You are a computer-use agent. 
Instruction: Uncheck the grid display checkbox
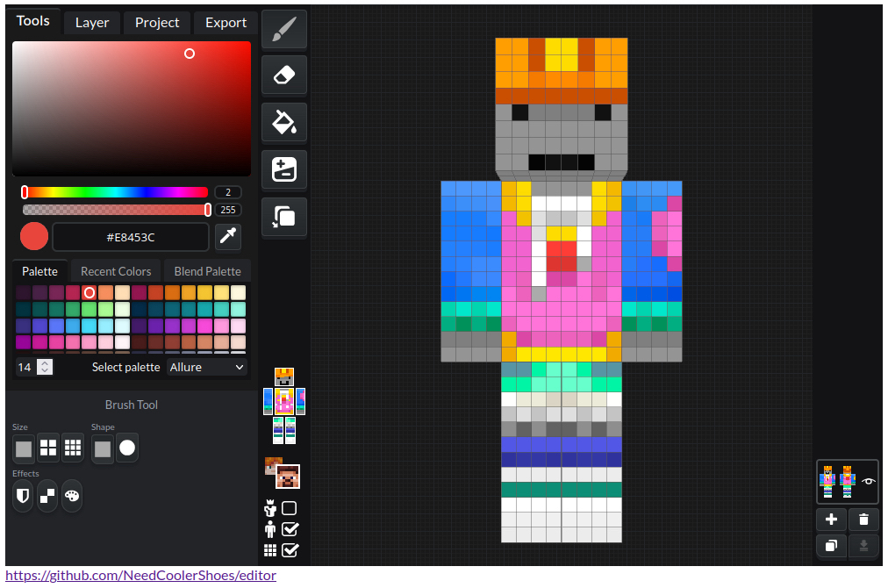click(x=290, y=550)
